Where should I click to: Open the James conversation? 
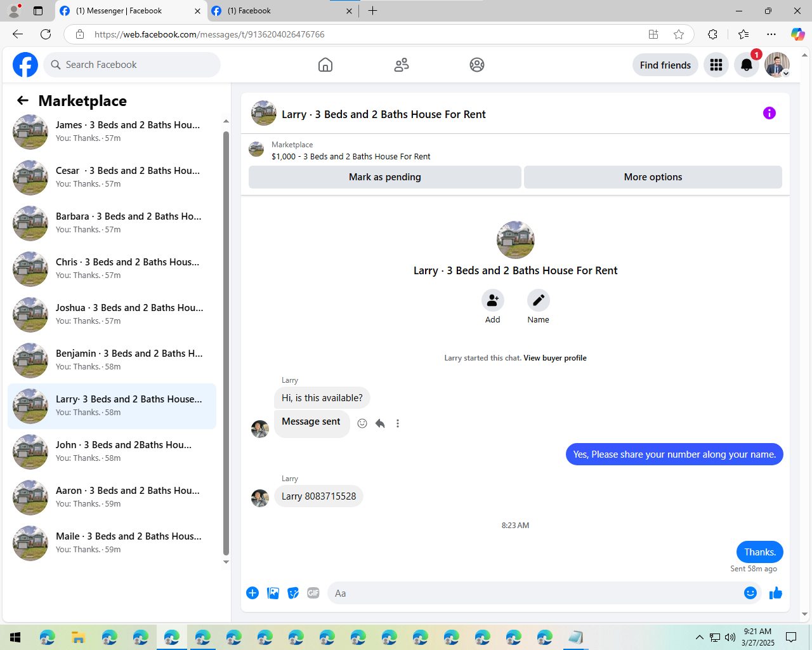tap(112, 132)
